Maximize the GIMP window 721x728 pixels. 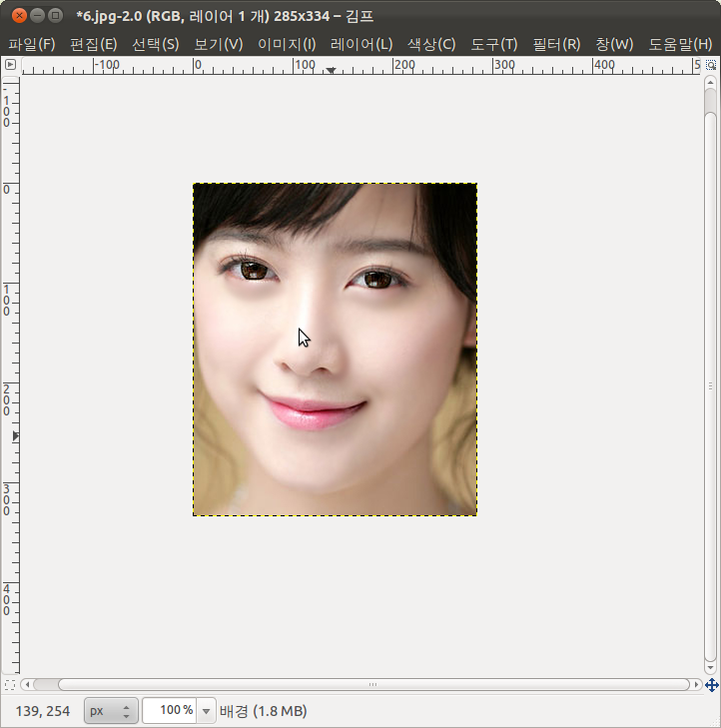[x=55, y=16]
